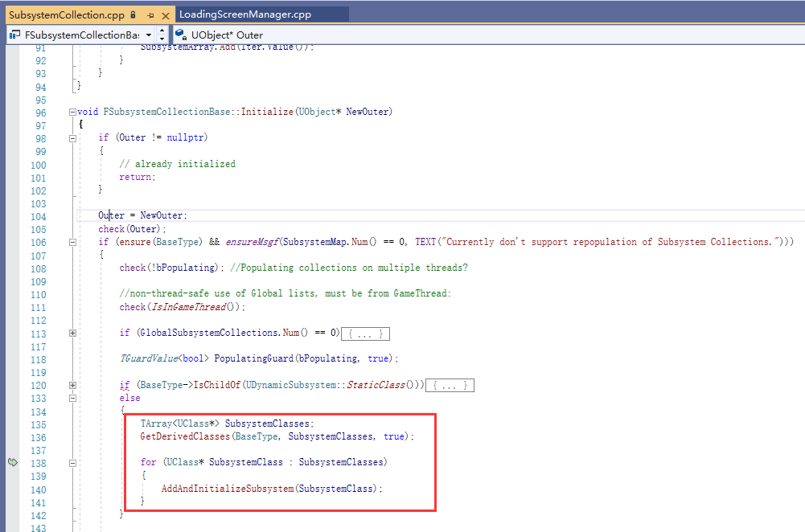Collapse the ensure(BaseType) if block
Image resolution: width=805 pixels, height=532 pixels.
[72, 242]
